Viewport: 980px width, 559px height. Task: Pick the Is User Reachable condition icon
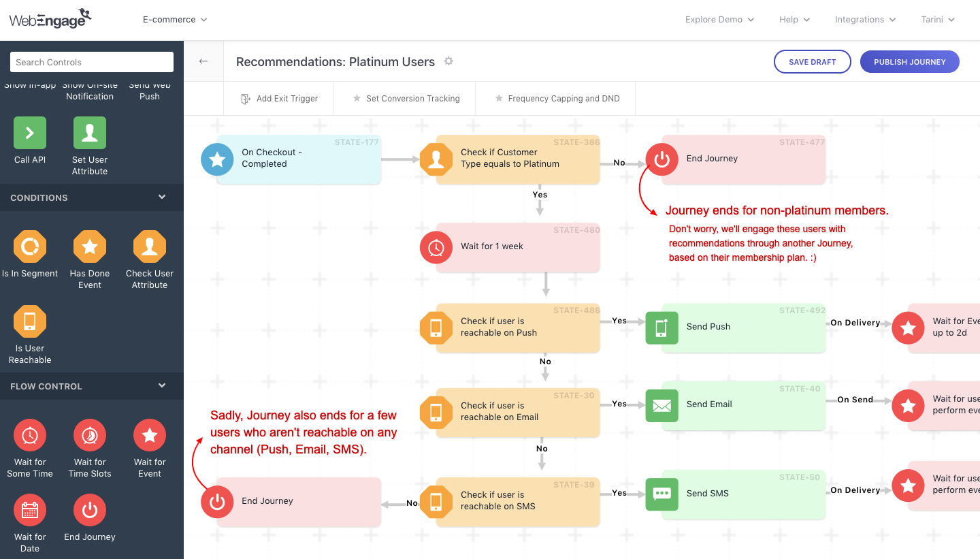30,321
